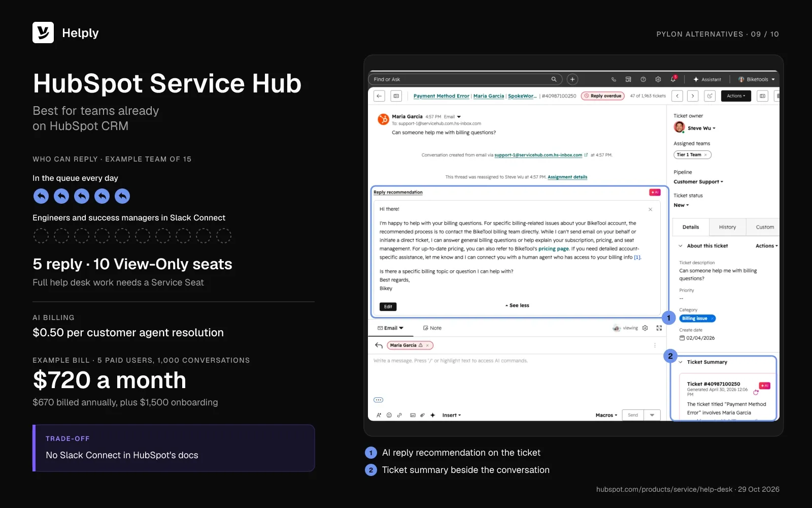Click the Edit button on the recommendation
This screenshot has height=508, width=812.
click(388, 307)
